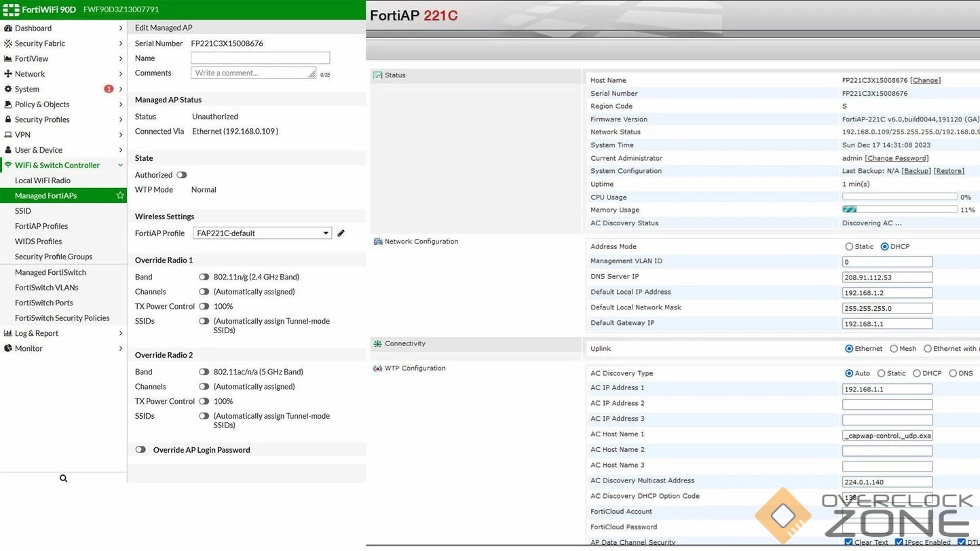980x551 pixels.
Task: Click the Connectivity section icon
Action: (377, 344)
